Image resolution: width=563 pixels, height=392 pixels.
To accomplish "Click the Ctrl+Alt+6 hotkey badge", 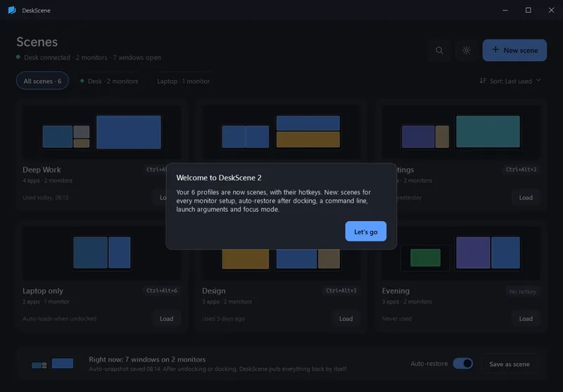I will (x=162, y=291).
